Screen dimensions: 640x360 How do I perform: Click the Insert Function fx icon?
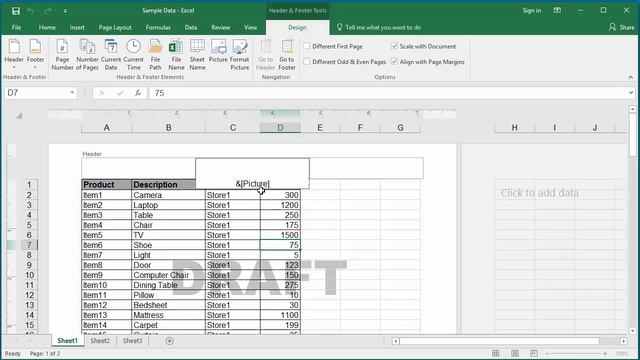(x=138, y=93)
